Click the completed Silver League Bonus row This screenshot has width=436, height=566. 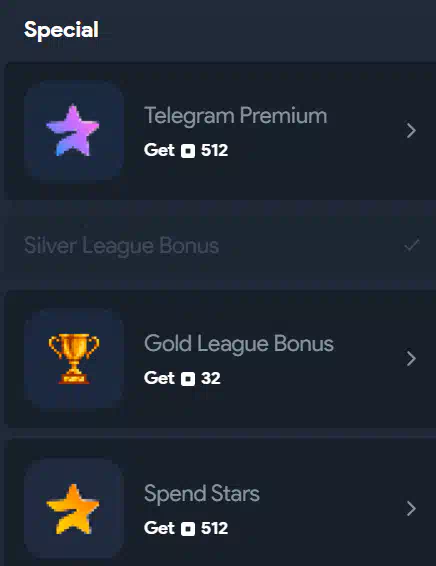(x=220, y=245)
